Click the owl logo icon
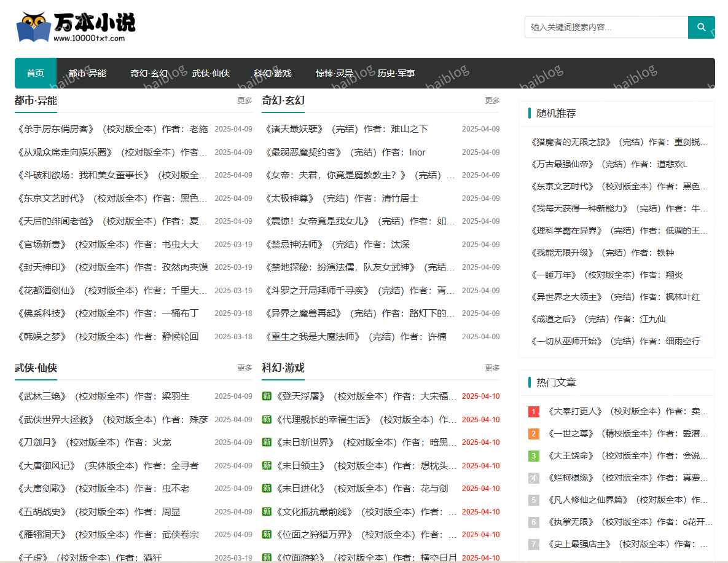The height and width of the screenshot is (563, 728). click(x=34, y=26)
